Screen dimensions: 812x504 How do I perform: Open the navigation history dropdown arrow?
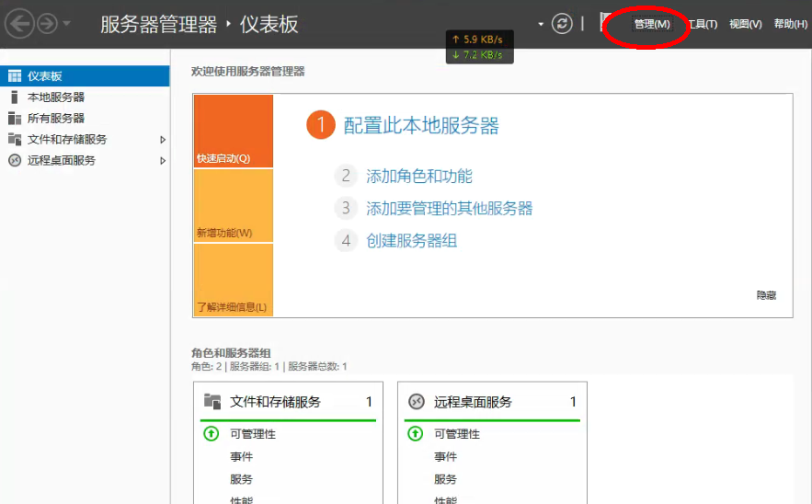tap(68, 24)
